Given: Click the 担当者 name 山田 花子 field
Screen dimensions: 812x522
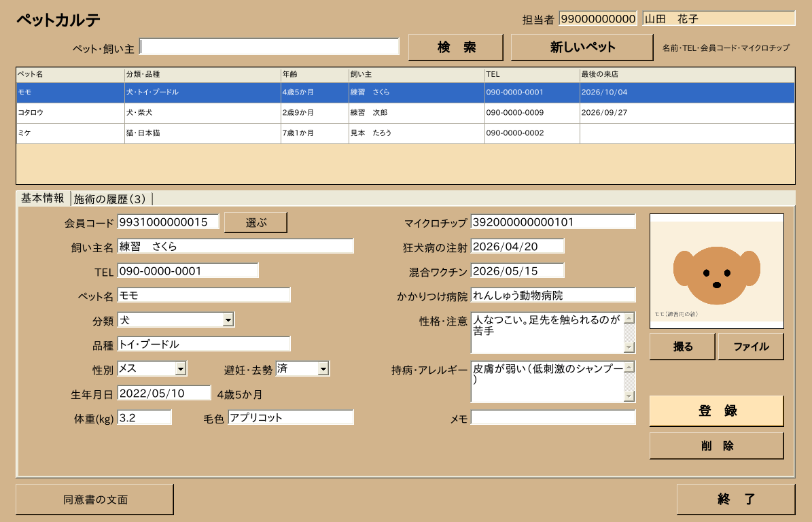Looking at the screenshot, I should 719,18.
